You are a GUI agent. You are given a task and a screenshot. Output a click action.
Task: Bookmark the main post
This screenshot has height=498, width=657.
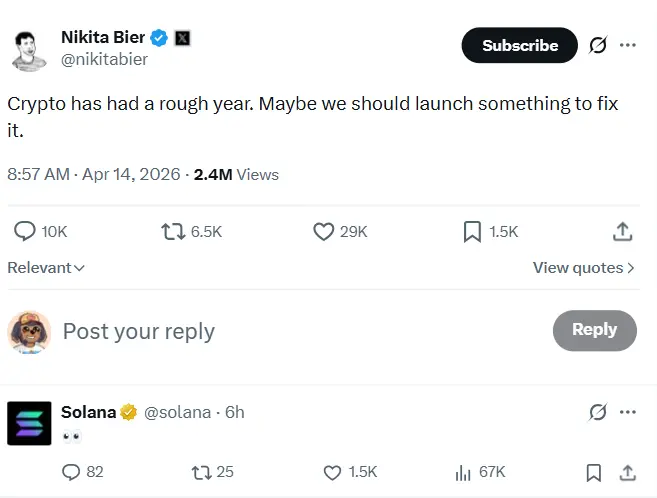click(x=473, y=231)
